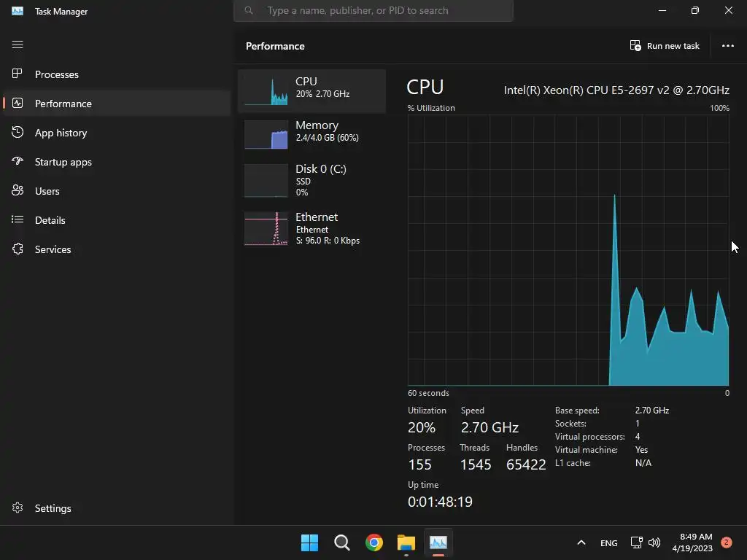
Task: Open taskbar Search
Action: pos(342,542)
